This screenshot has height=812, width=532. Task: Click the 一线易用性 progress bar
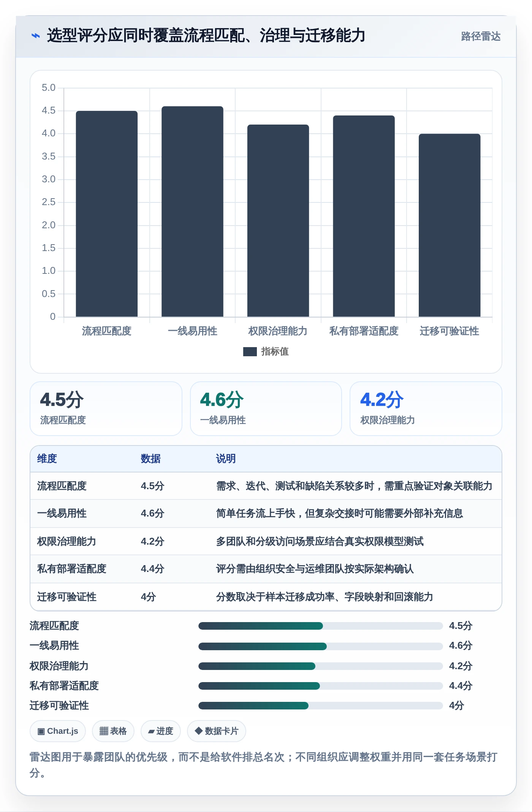tap(321, 646)
